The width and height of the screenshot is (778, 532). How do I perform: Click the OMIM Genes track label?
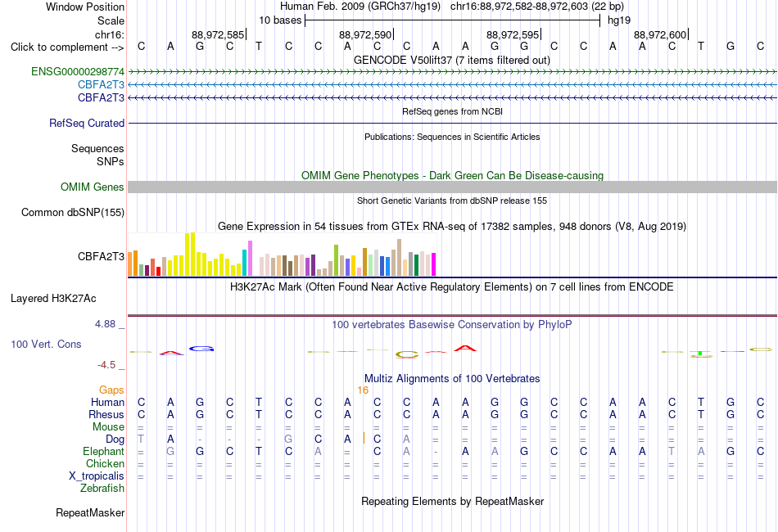pos(92,187)
